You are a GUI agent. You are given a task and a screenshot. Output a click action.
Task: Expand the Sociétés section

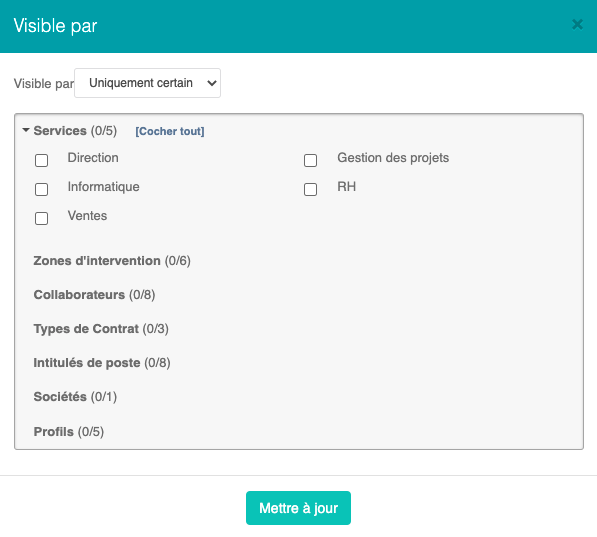[75, 397]
